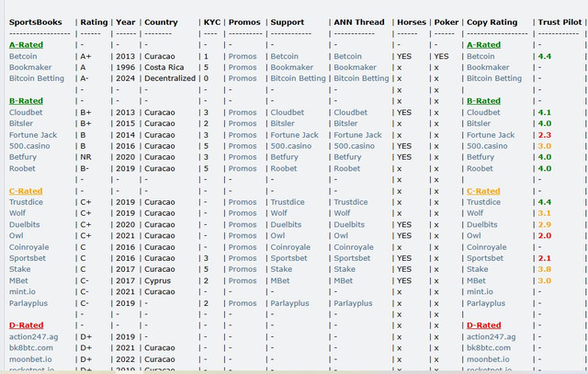
Task: Open Bitcoin Betting link in ANN Thread column
Action: point(361,78)
